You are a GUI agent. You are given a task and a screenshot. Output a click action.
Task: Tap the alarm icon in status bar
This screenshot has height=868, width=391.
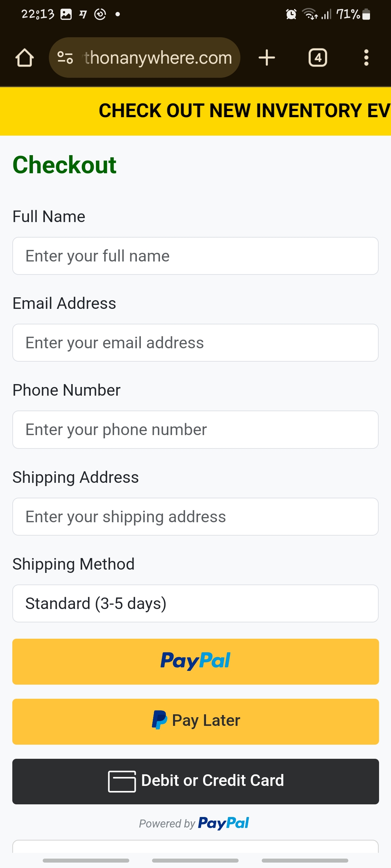[x=291, y=14]
